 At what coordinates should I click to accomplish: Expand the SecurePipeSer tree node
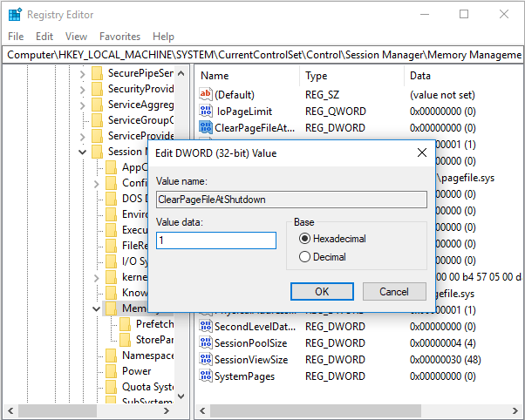[x=82, y=74]
